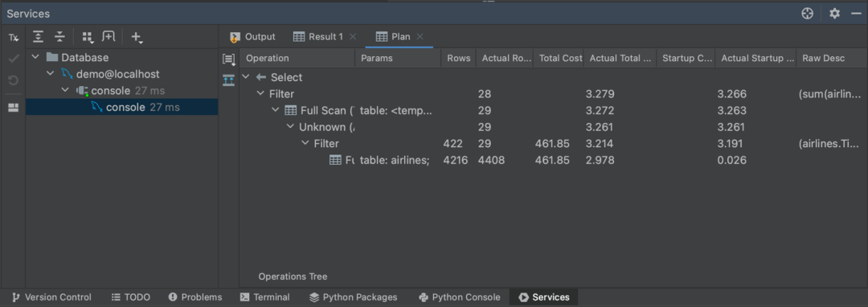868x307 pixels.
Task: Click the flame graph plan view icon
Action: pos(228,80)
